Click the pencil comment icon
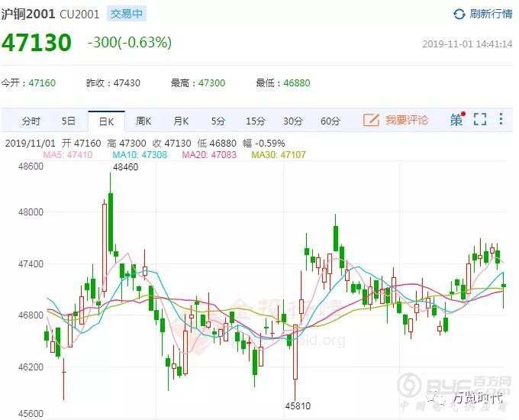Image resolution: width=519 pixels, height=420 pixels. click(371, 120)
